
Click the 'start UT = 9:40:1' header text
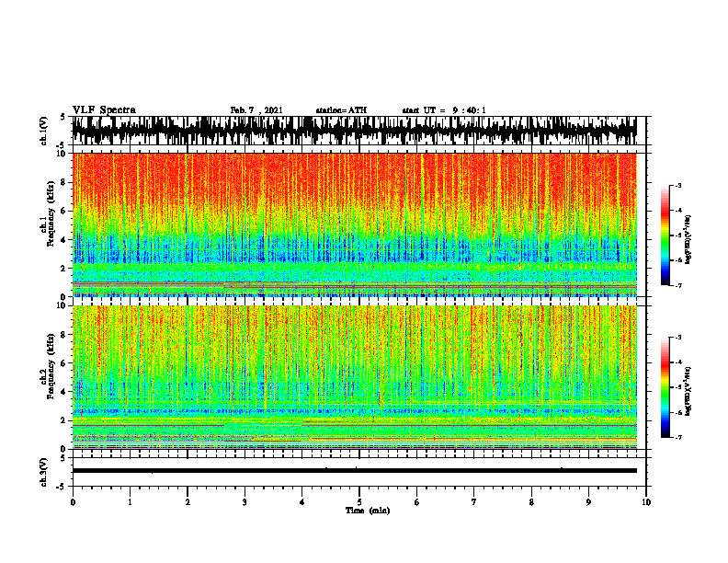coord(444,110)
